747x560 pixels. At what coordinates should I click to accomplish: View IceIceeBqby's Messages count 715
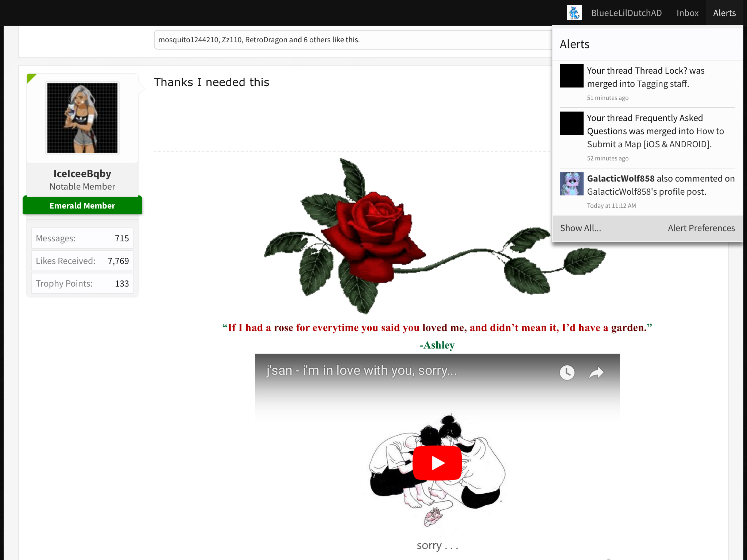82,238
